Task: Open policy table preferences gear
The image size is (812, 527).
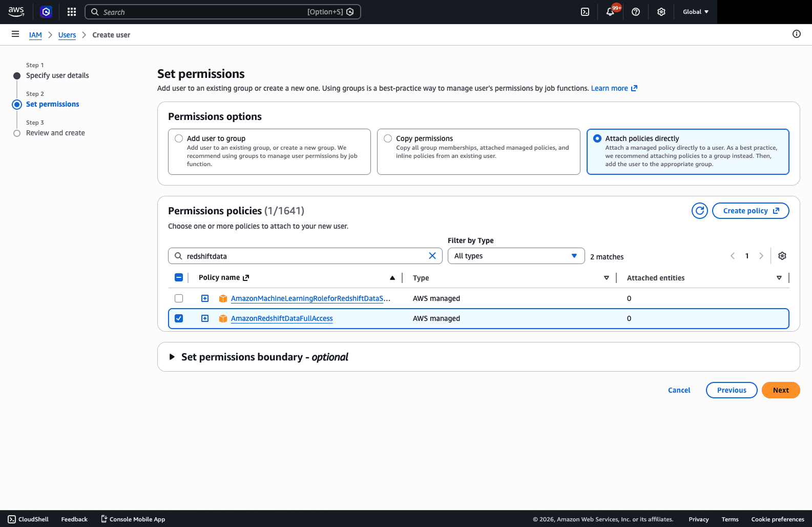Action: (x=782, y=256)
